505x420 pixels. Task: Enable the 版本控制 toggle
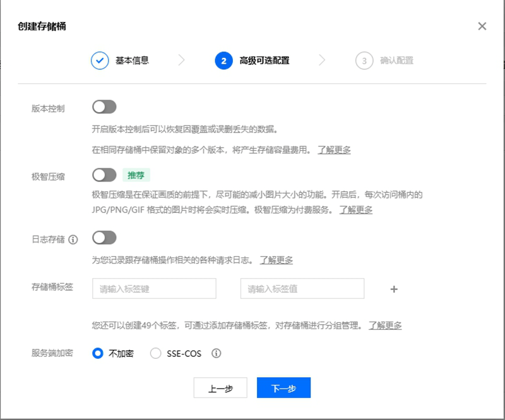click(104, 107)
